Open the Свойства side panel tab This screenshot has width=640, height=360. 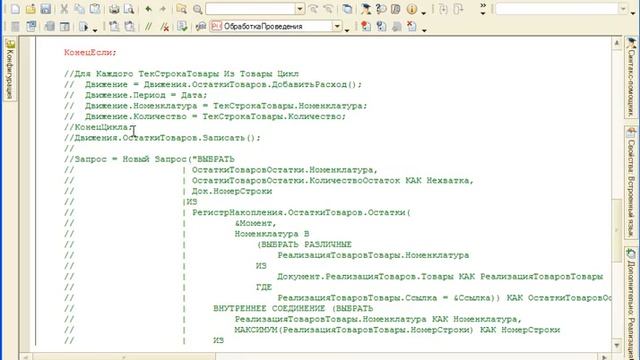tap(631, 182)
